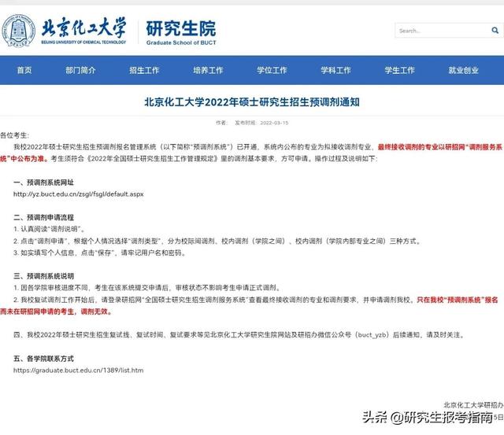Click the publish date 2022-03-15
The width and height of the screenshot is (504, 435).
pyautogui.click(x=274, y=123)
